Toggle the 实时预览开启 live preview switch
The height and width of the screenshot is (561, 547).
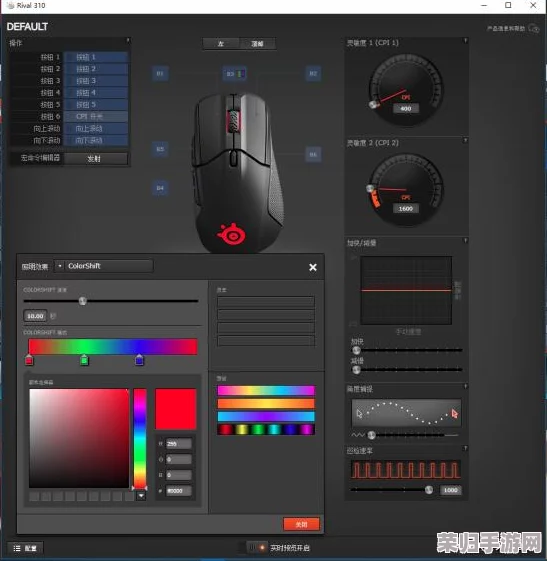point(257,548)
